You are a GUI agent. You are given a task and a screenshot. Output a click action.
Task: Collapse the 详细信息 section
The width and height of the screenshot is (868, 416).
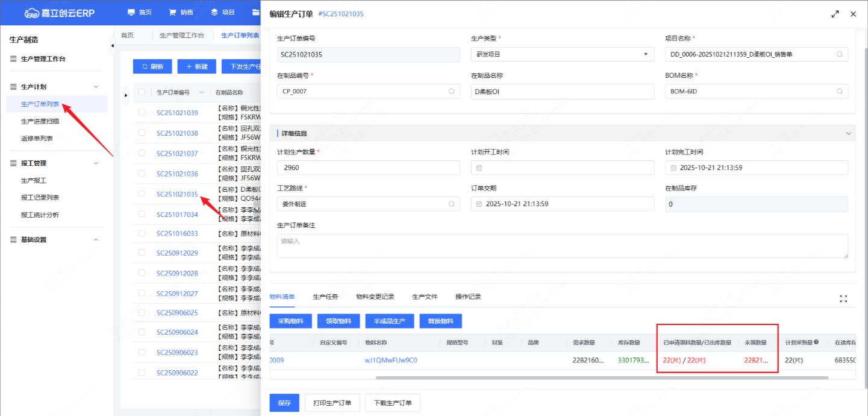coord(849,133)
